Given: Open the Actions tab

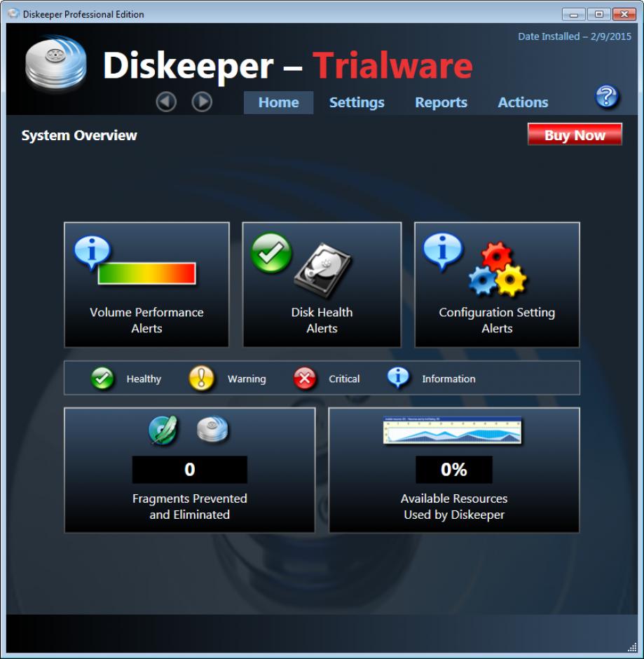Looking at the screenshot, I should [x=523, y=102].
